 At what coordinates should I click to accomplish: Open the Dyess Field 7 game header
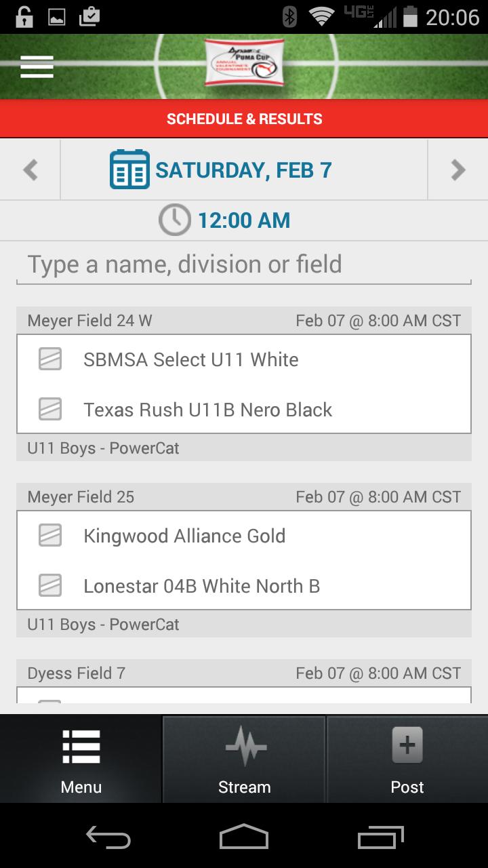click(244, 673)
